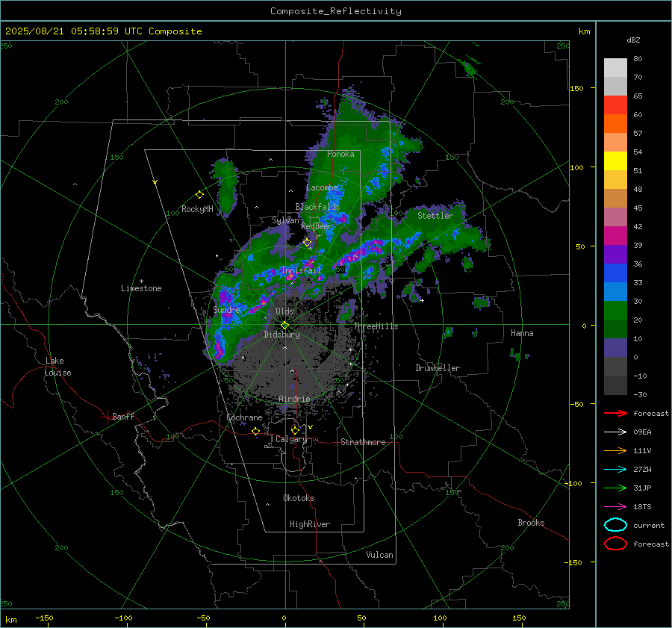Click the Innisfail town label
The width and height of the screenshot is (672, 628).
[302, 270]
